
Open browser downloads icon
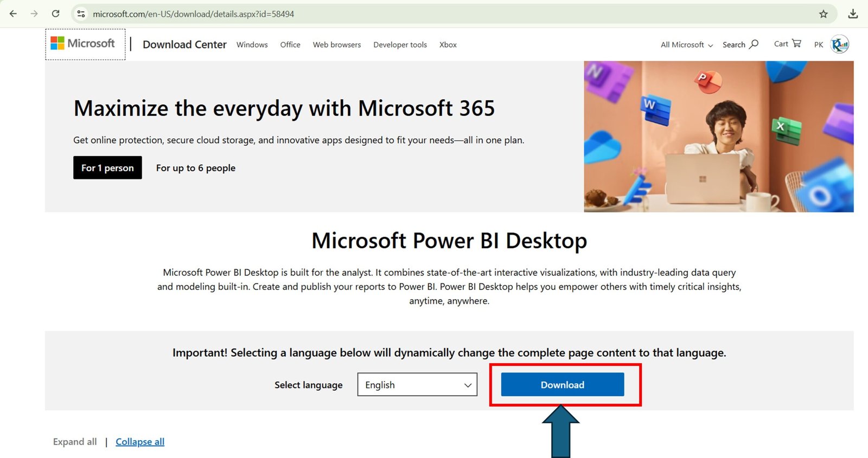[x=853, y=14]
